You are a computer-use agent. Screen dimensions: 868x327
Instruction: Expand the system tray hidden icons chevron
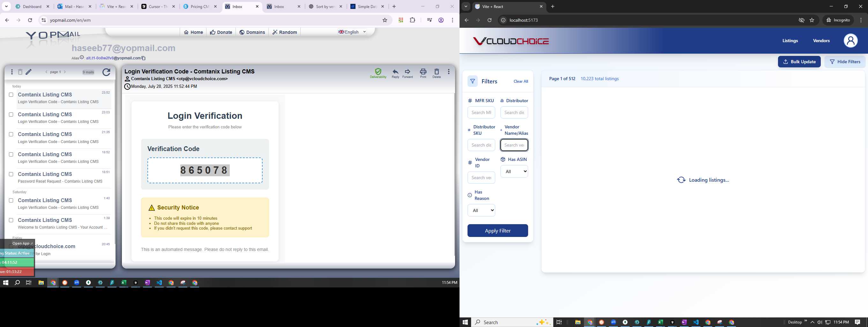(x=812, y=322)
